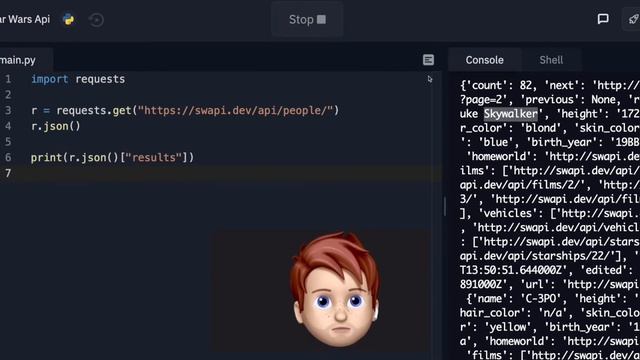Click the Python language icon
Image resolution: width=640 pixels, height=360 pixels.
click(x=69, y=19)
